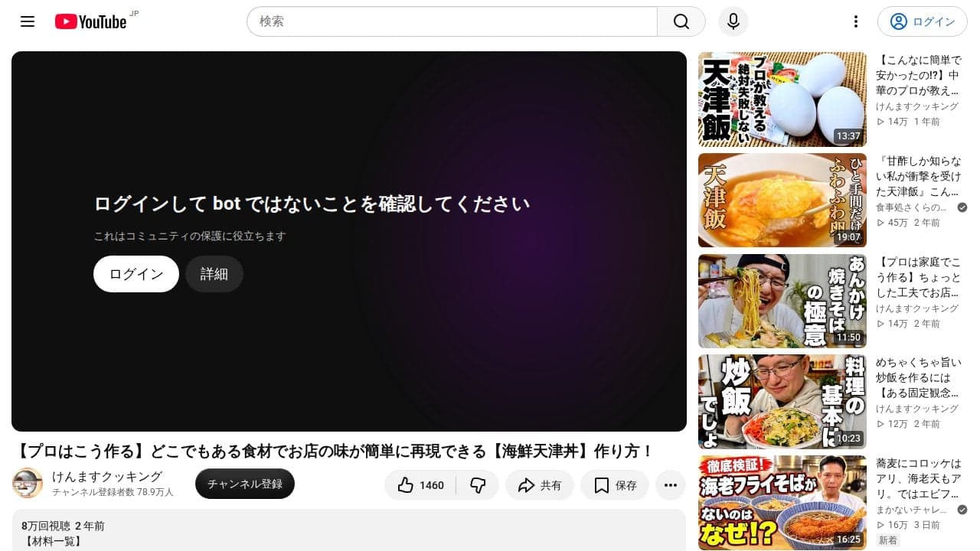The height and width of the screenshot is (551, 980).
Task: Open more actions three-dot button below video
Action: (671, 485)
